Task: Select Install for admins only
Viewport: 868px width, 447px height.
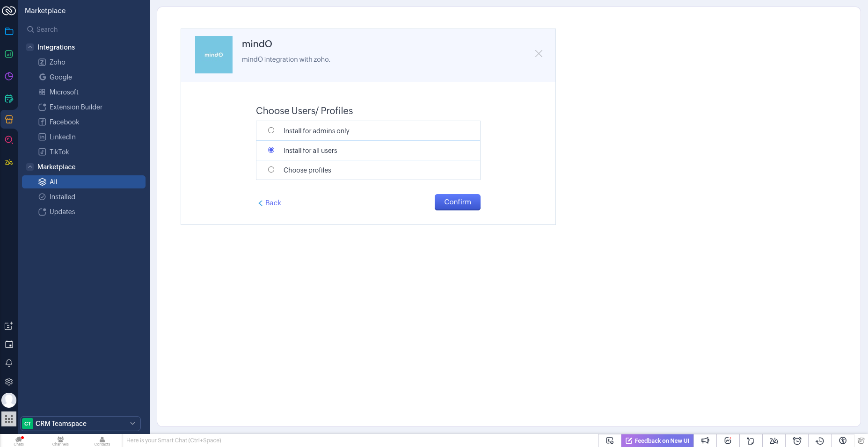Action: (x=271, y=130)
